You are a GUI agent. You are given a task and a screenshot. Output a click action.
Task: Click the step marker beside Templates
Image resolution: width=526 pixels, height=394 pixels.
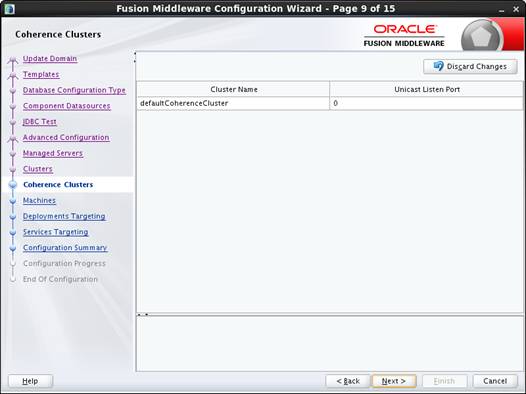pyautogui.click(x=13, y=76)
